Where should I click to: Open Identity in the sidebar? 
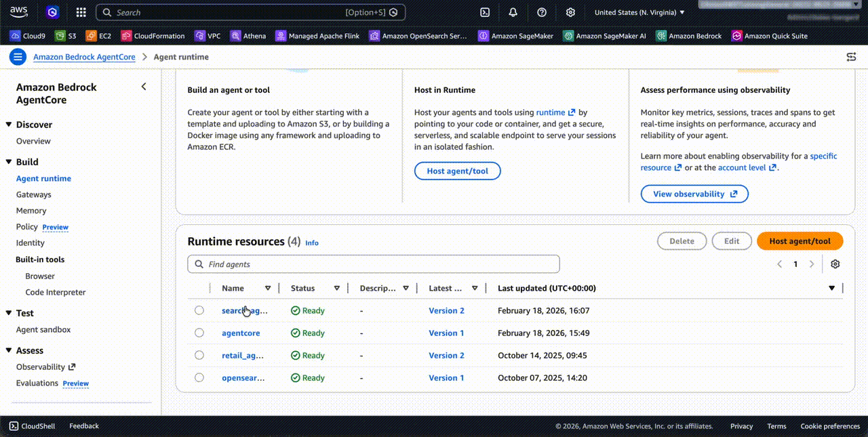point(31,243)
